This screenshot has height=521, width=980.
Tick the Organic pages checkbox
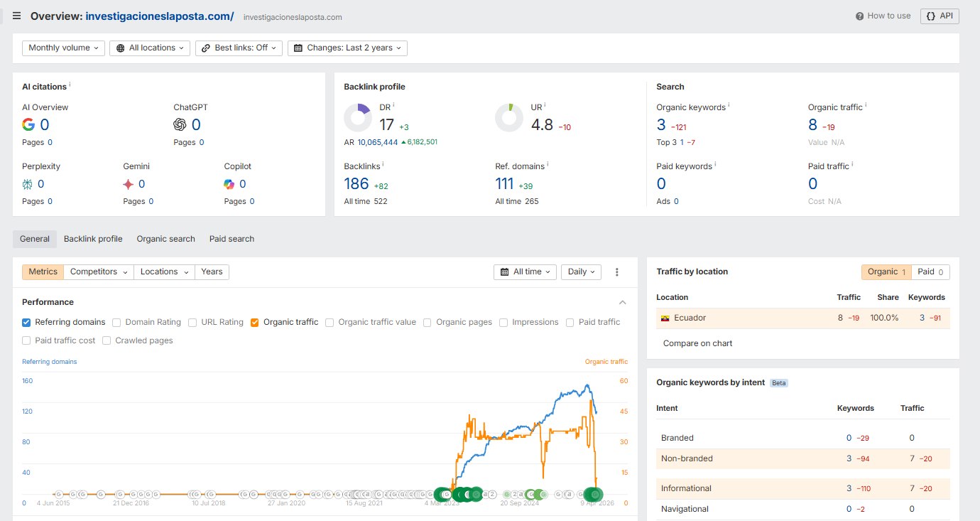pos(428,322)
